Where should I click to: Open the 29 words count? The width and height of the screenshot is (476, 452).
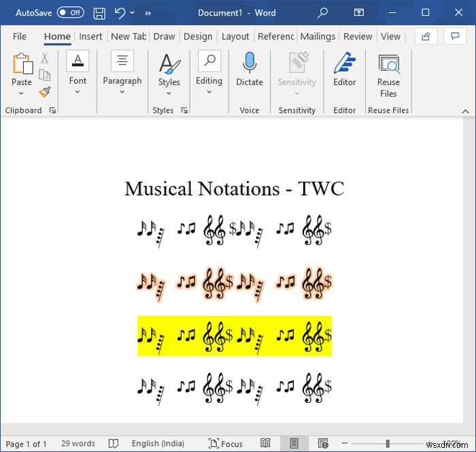pos(78,443)
